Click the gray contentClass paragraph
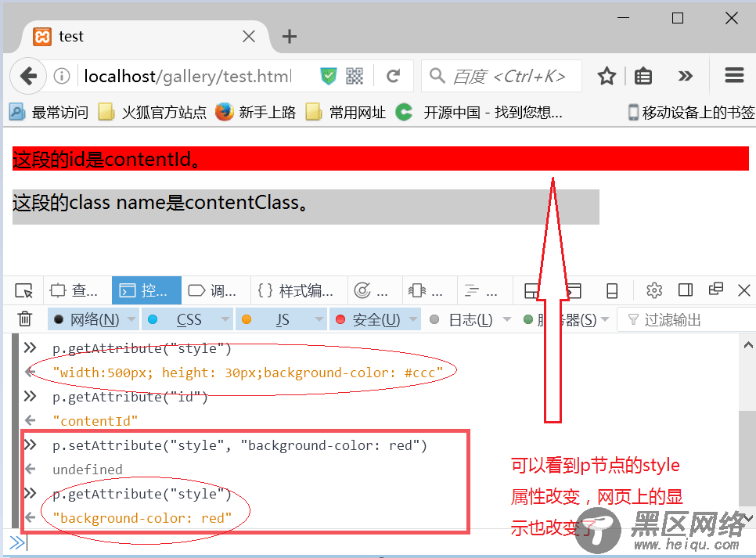 pyautogui.click(x=306, y=207)
